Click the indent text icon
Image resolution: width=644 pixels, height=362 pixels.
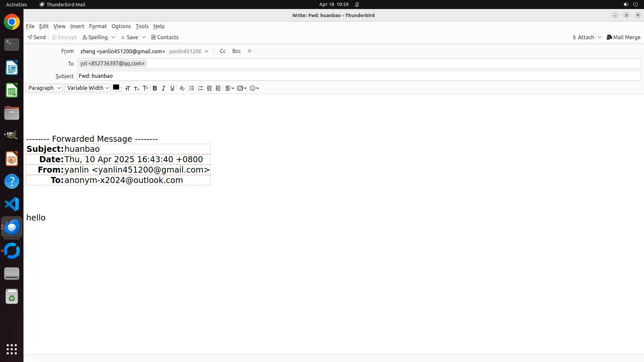[218, 88]
